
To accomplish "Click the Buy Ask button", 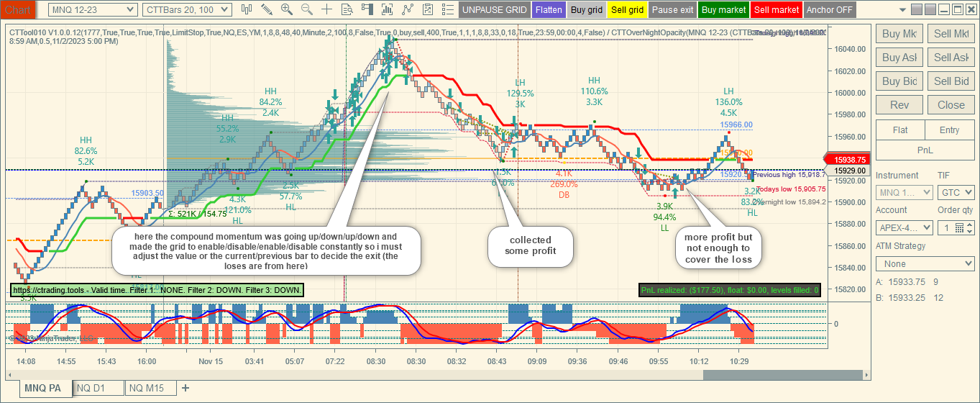I will 899,58.
